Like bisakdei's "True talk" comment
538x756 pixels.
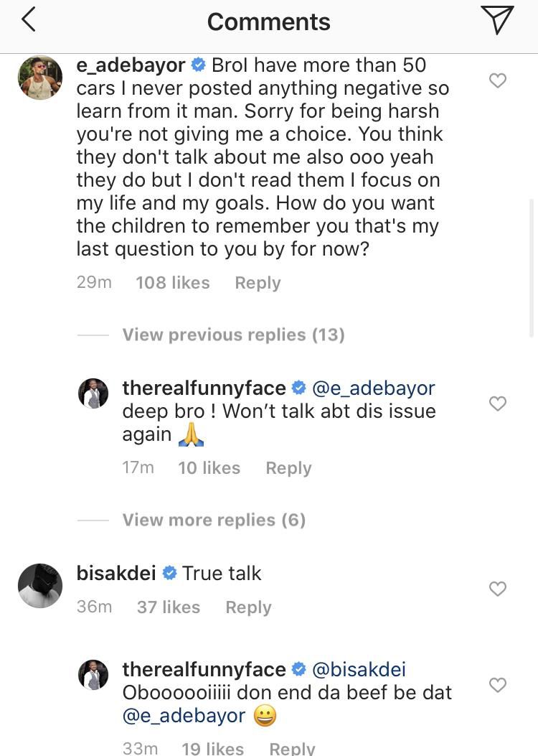click(497, 589)
